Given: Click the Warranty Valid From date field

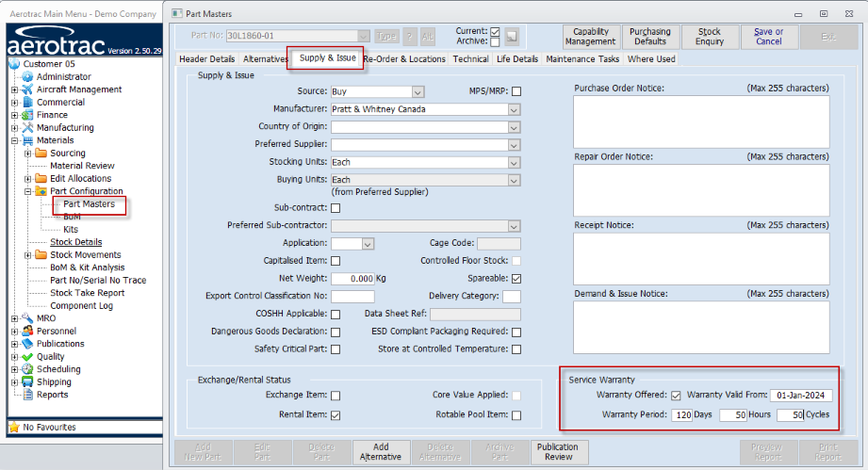Looking at the screenshot, I should click(x=801, y=396).
